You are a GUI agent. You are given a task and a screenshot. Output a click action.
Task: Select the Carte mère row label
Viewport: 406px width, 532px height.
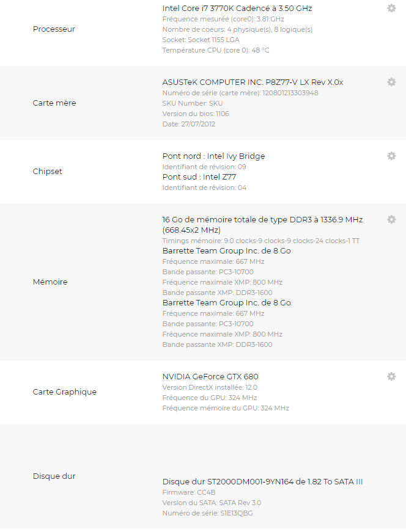point(54,103)
